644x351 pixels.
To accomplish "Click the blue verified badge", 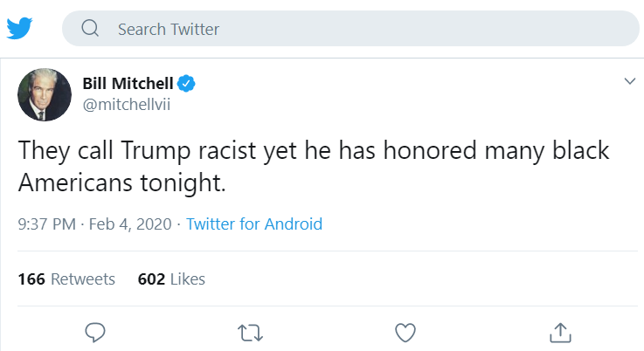I will coord(186,84).
